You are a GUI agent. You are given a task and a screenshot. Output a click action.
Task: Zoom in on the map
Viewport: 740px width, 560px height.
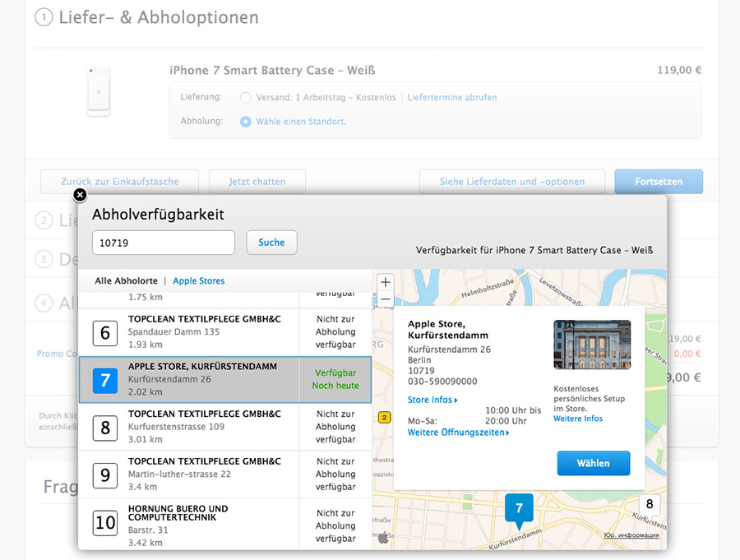coord(386,282)
